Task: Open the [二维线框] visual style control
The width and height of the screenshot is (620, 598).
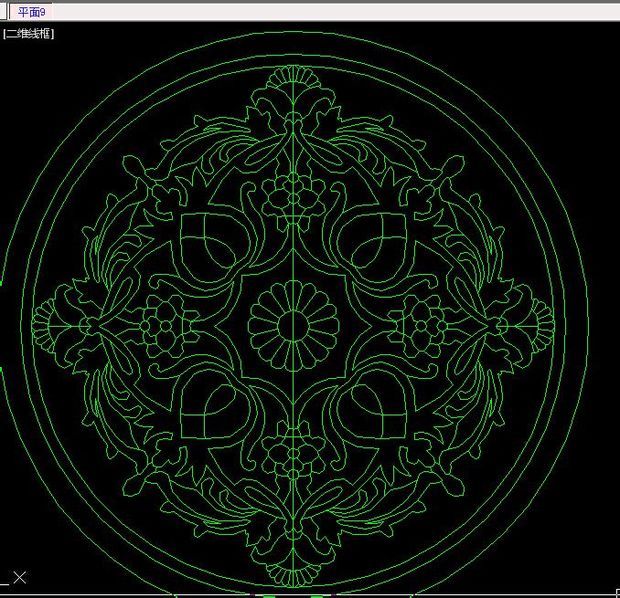Action: click(29, 34)
